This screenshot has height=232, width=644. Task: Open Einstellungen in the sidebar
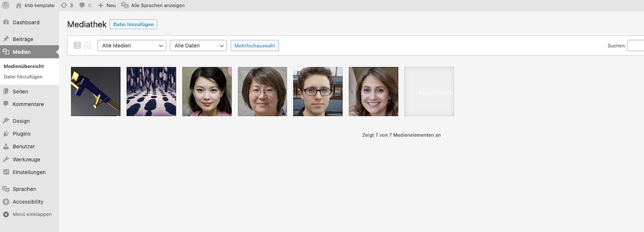click(29, 172)
